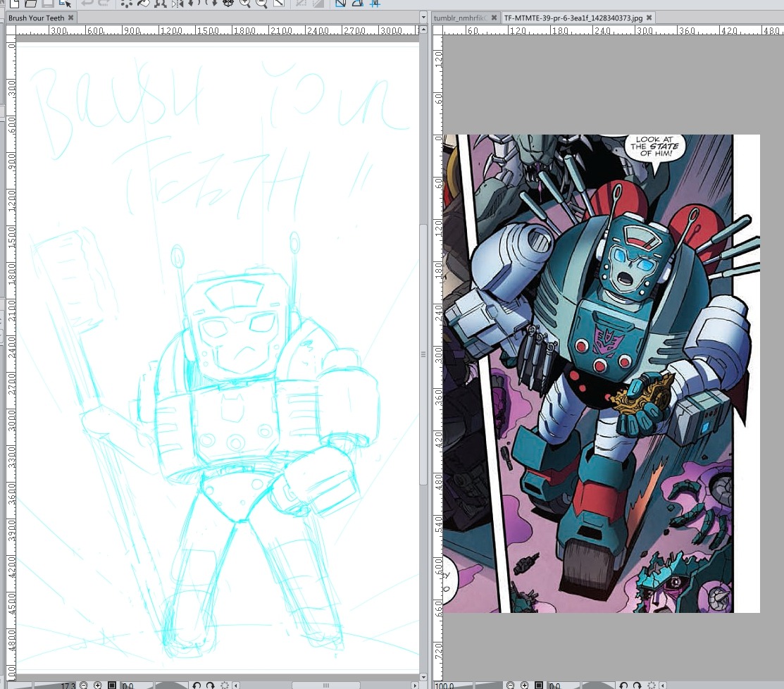This screenshot has width=784, height=689.
Task: Click the left scroll arrow below the sketch canvas
Action: tap(236, 685)
